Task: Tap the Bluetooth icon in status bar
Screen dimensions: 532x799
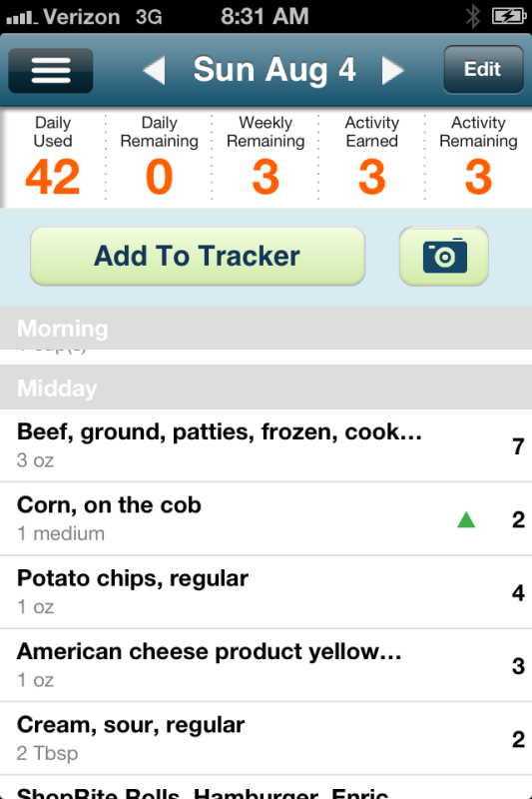Action: point(473,16)
